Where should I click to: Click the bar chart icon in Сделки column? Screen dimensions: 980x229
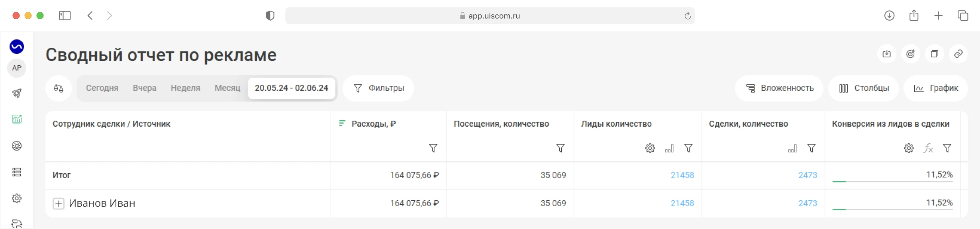click(x=792, y=148)
